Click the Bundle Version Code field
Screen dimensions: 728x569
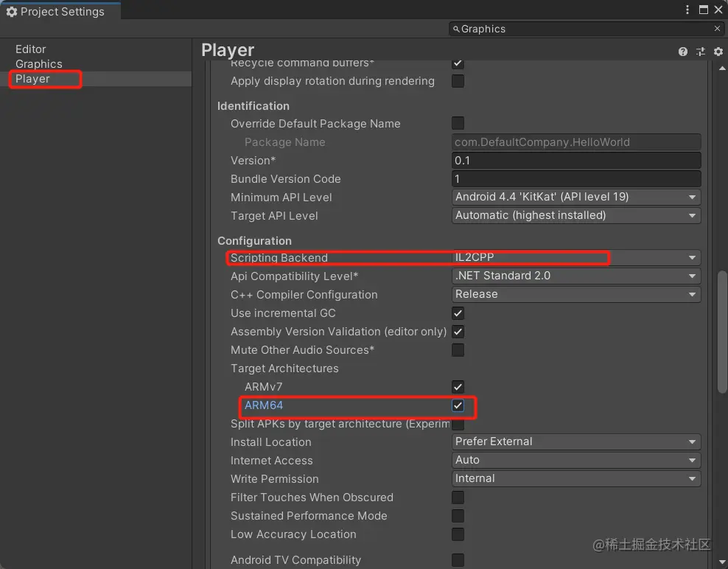(576, 179)
